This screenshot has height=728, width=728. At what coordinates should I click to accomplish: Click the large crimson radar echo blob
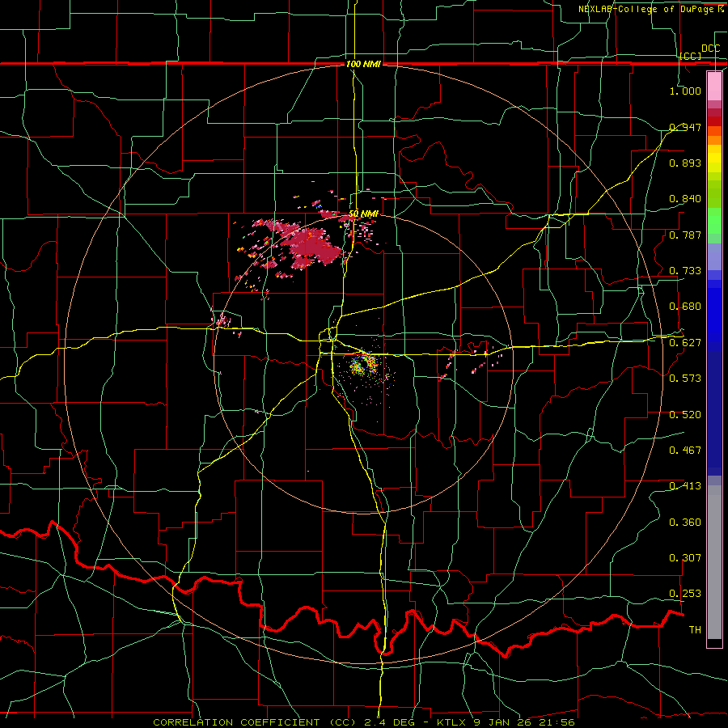tap(312, 246)
